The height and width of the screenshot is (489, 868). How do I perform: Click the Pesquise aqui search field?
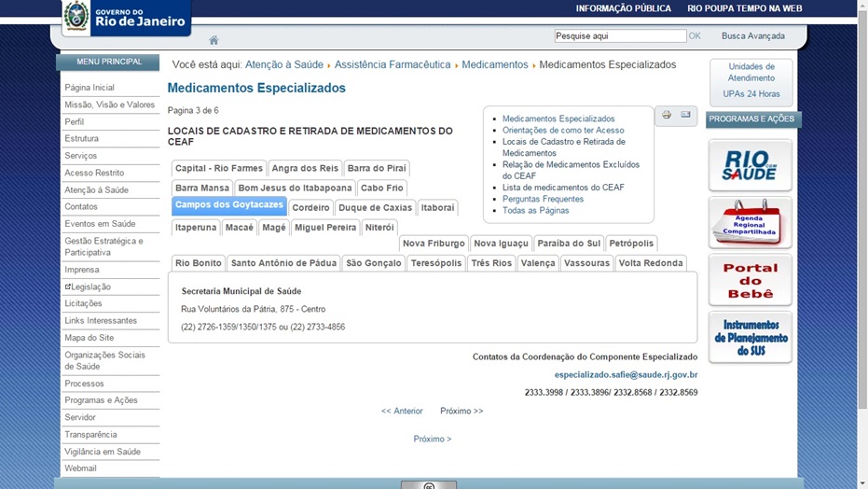tap(619, 36)
